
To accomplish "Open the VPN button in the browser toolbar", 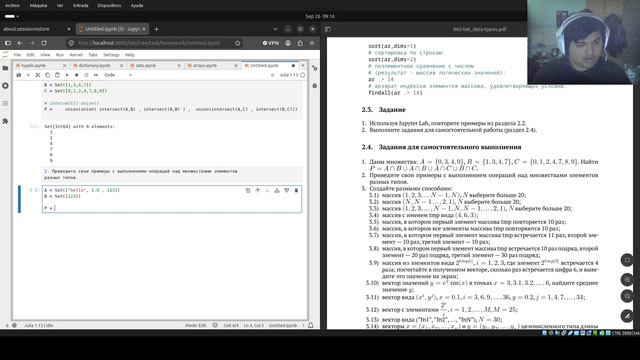I will (271, 43).
